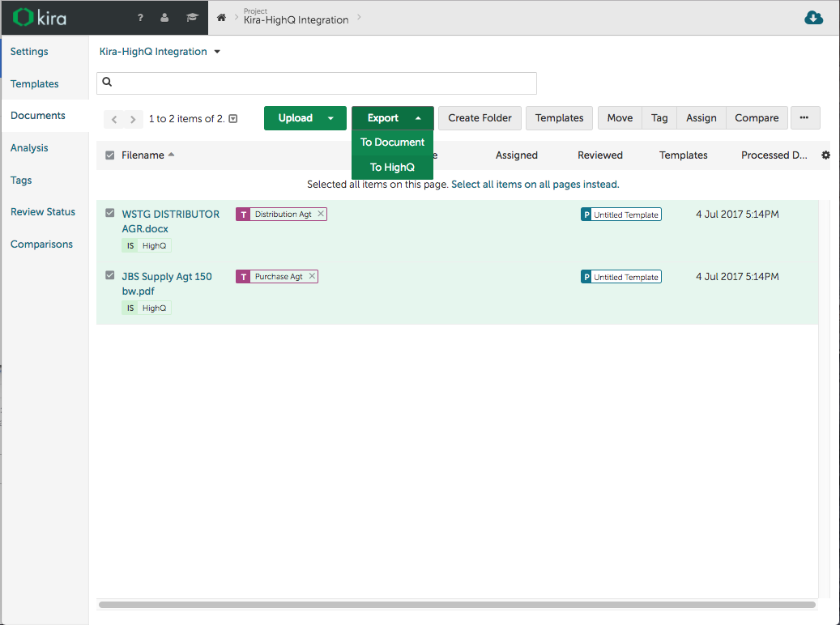This screenshot has height=625, width=840.
Task: Open Documents in sidebar
Action: [x=37, y=115]
